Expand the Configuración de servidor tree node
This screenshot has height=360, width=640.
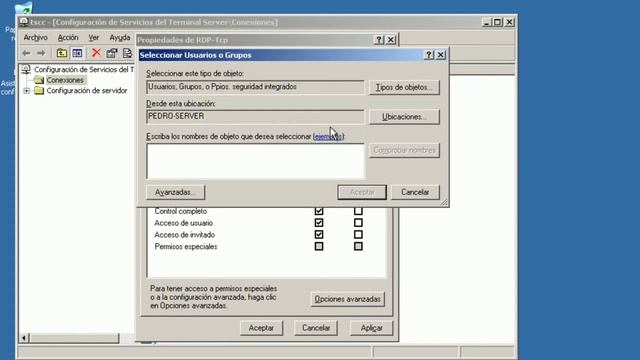(x=27, y=91)
